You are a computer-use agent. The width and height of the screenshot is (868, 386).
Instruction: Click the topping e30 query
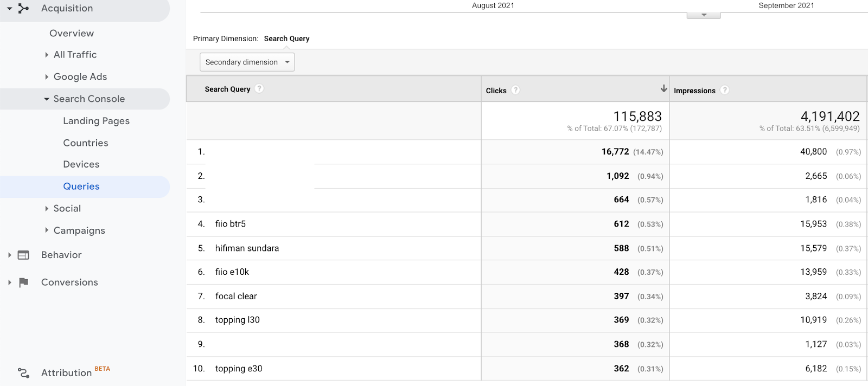pyautogui.click(x=239, y=369)
